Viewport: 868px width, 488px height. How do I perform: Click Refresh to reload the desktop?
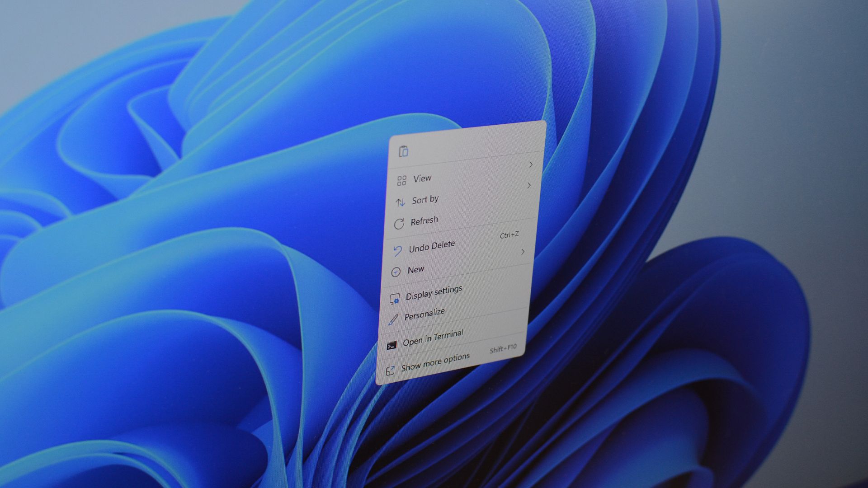[x=424, y=220]
